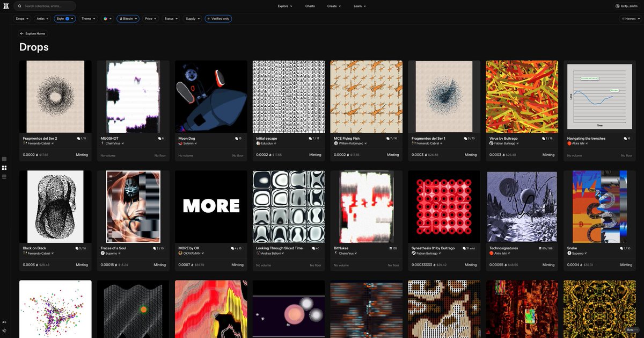Click the site logo icon
The width and height of the screenshot is (644, 338).
pos(6,6)
